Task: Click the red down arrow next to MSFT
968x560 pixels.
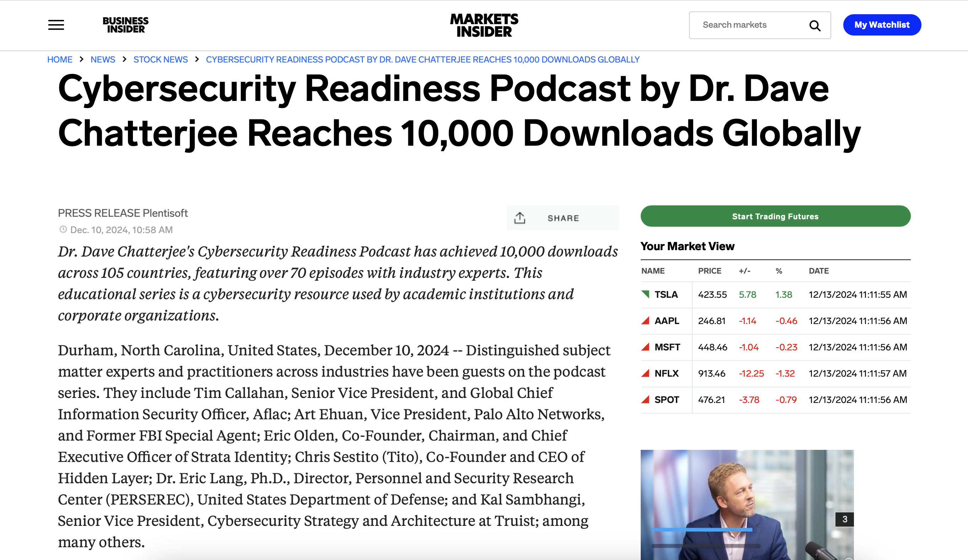Action: 645,347
